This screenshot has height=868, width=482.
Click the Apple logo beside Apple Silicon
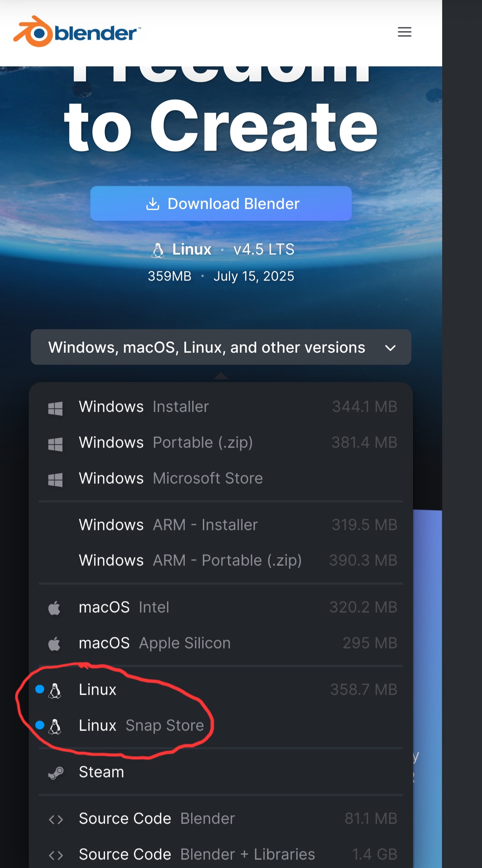(55, 644)
